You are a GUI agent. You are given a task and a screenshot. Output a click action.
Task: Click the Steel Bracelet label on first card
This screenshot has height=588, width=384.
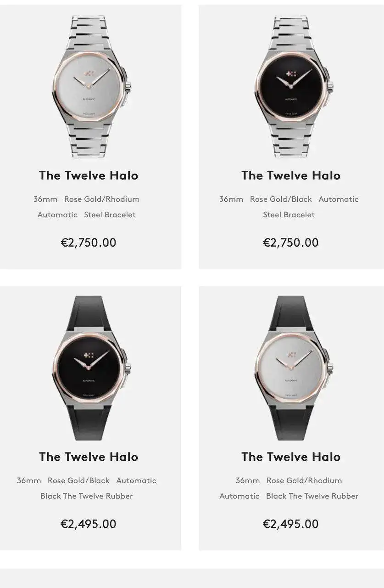110,215
